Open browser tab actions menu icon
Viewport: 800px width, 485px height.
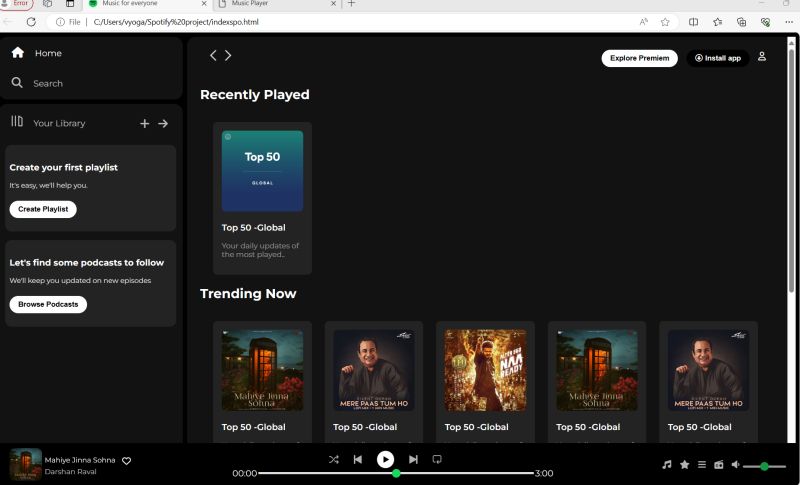(x=70, y=4)
